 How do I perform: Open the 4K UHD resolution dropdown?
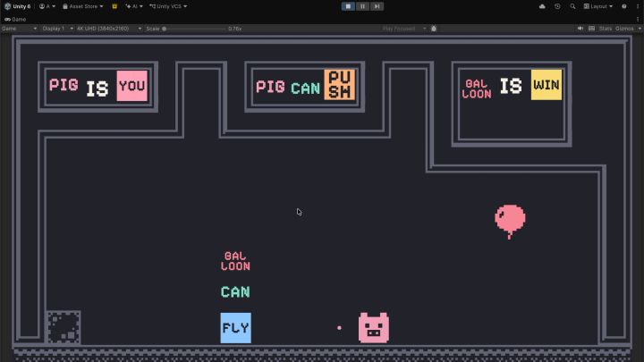click(109, 29)
